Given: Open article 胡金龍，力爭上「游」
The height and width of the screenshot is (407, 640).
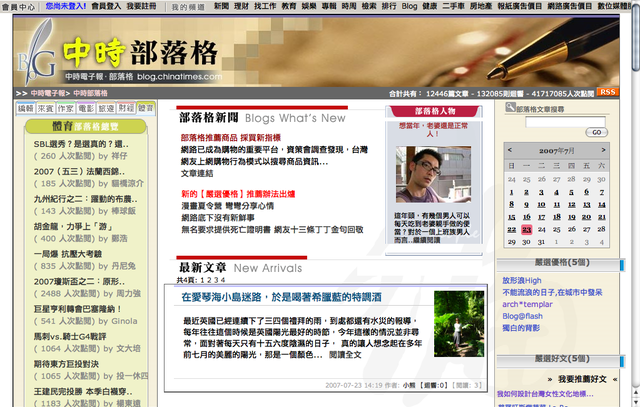Looking at the screenshot, I should point(73,227).
